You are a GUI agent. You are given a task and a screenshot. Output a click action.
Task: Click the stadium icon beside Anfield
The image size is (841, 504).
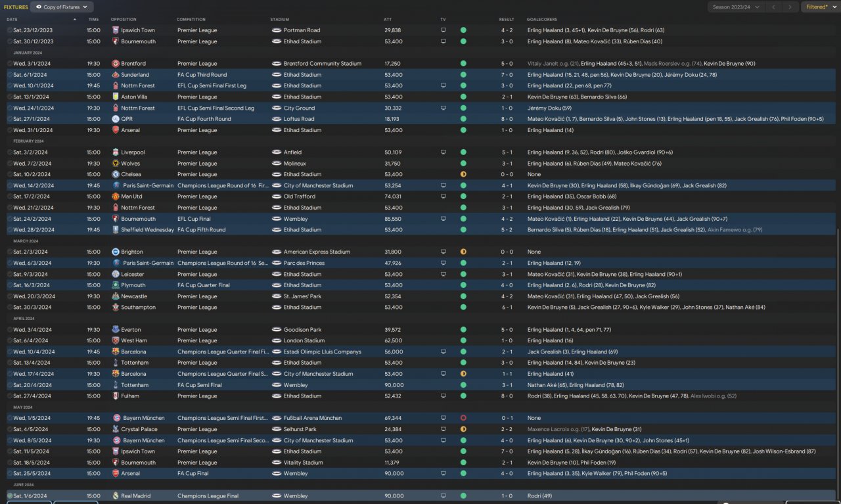277,152
